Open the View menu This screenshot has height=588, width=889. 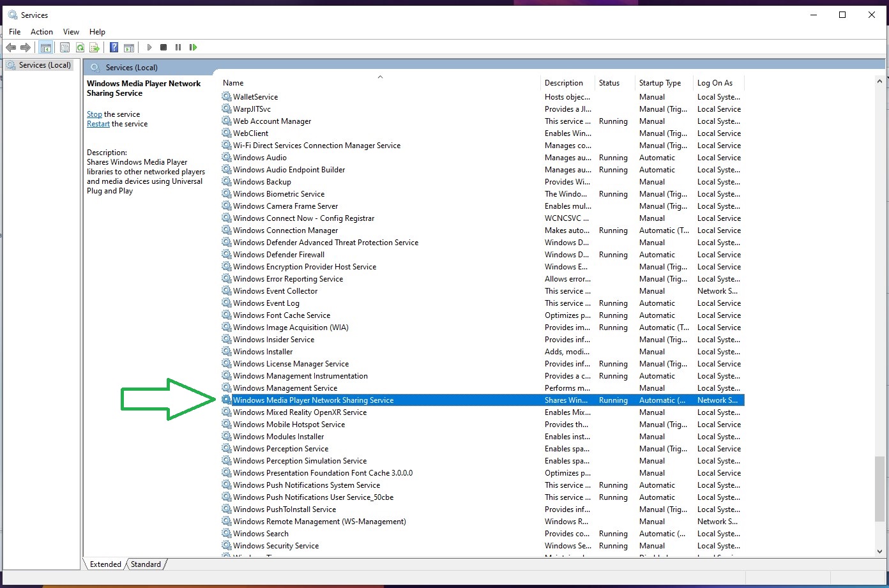[x=71, y=31]
